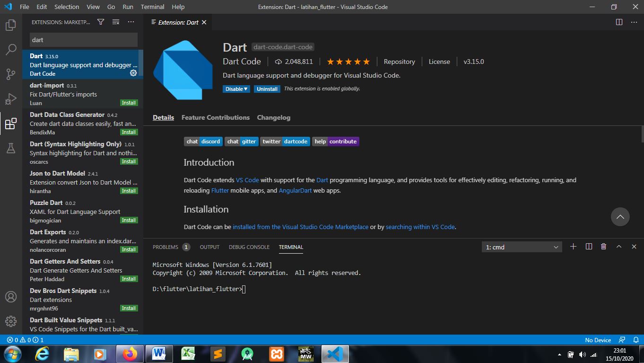Open notifications via the status bar bell
644x363 pixels.
click(636, 340)
